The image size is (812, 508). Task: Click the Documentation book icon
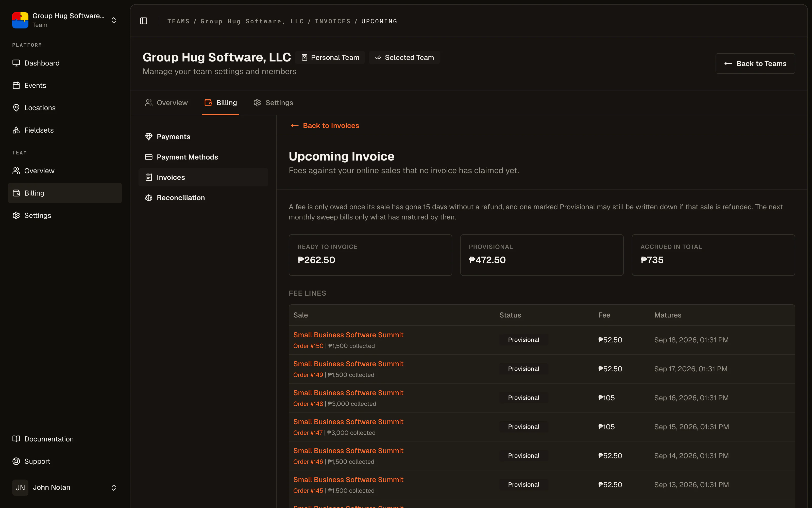point(16,439)
